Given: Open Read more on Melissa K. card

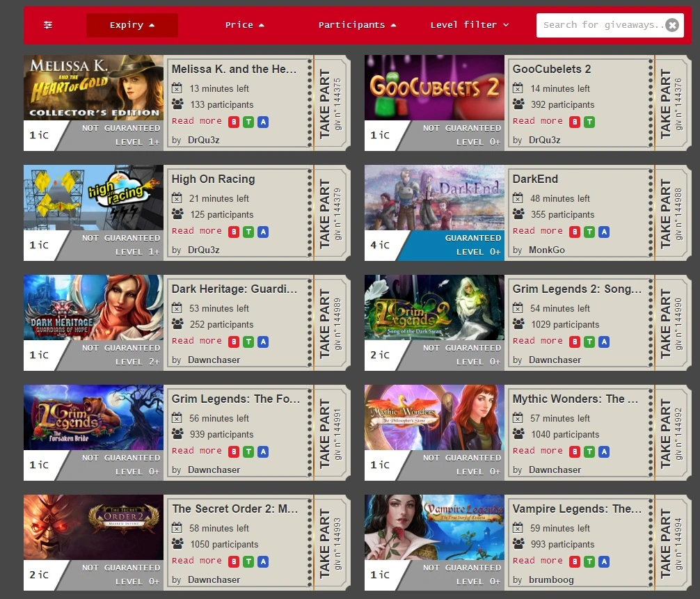Looking at the screenshot, I should click(197, 121).
